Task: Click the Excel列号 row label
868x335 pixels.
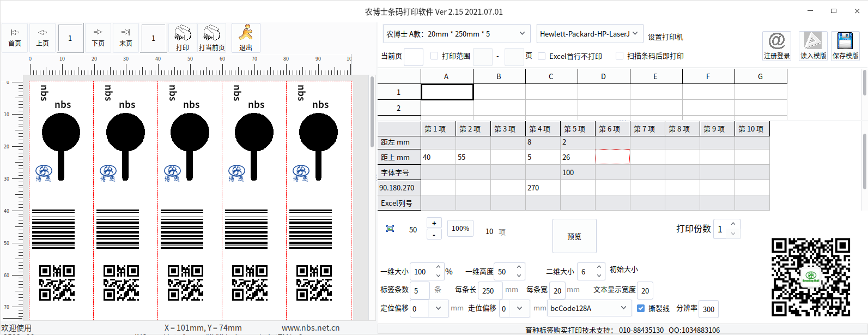Action: (x=399, y=203)
